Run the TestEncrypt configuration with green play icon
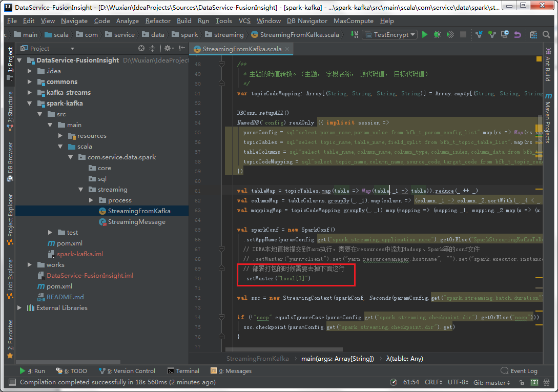Screen dimensions: 558x392 (x=425, y=34)
